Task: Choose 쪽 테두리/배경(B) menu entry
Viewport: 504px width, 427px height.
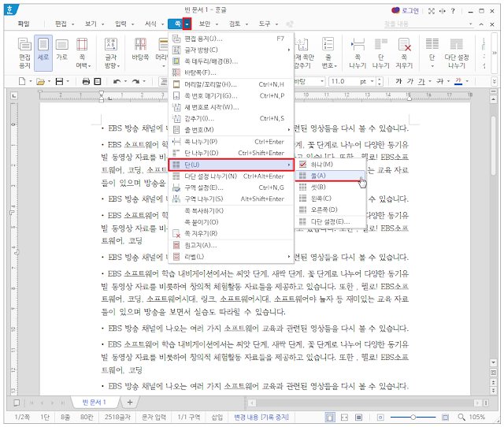Action: pos(231,61)
